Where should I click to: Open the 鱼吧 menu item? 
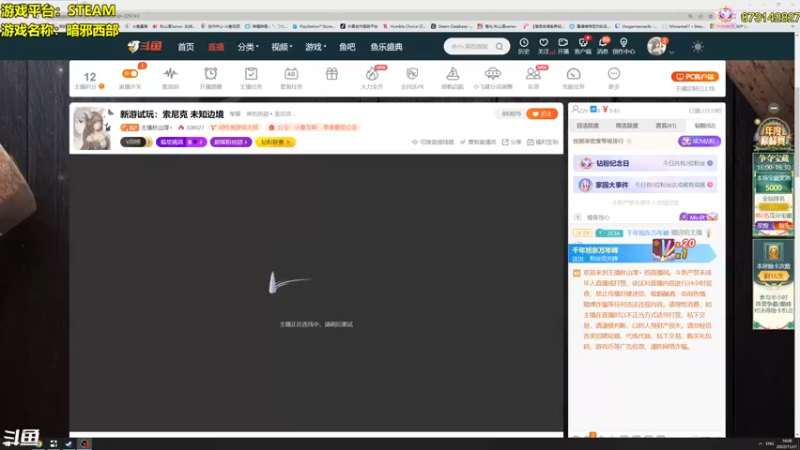pyautogui.click(x=347, y=47)
